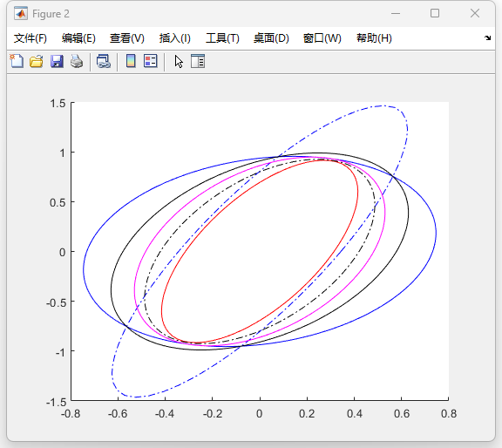
Task: Open the 工具(T) menu
Action: coord(222,38)
